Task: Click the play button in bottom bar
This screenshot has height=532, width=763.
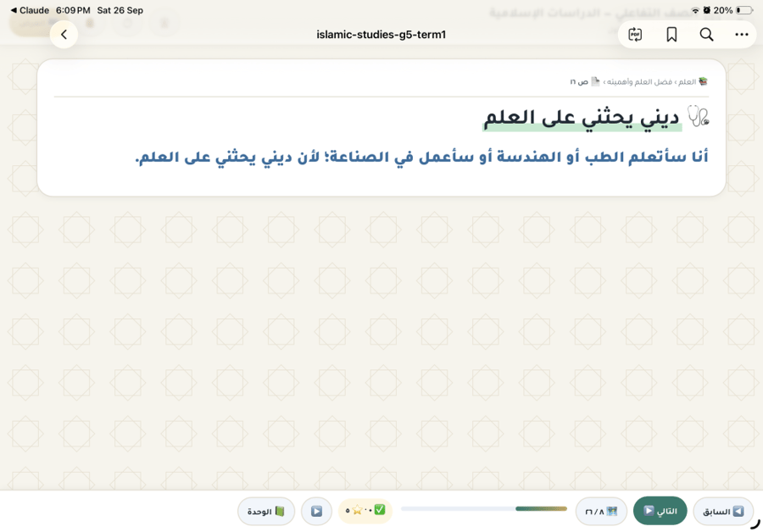Action: pos(316,511)
